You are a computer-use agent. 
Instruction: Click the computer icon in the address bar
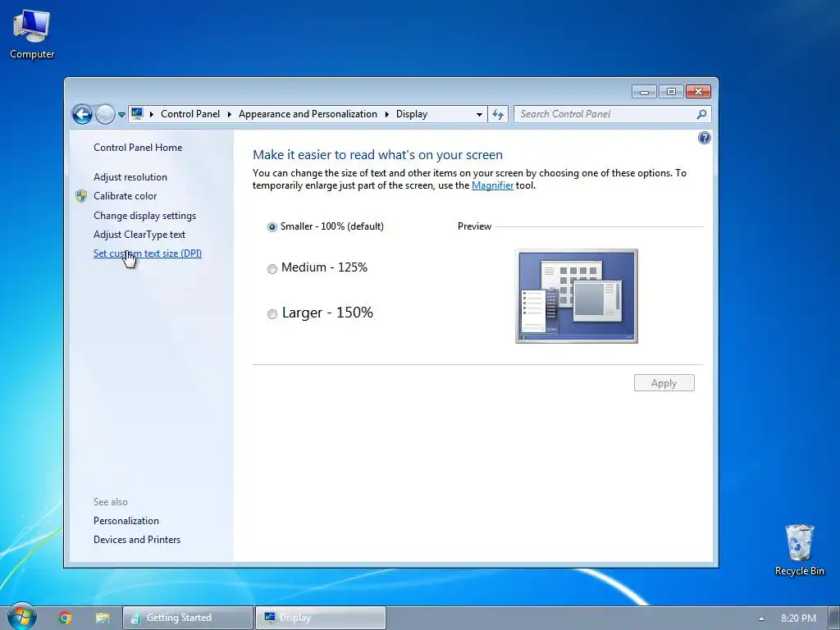137,113
